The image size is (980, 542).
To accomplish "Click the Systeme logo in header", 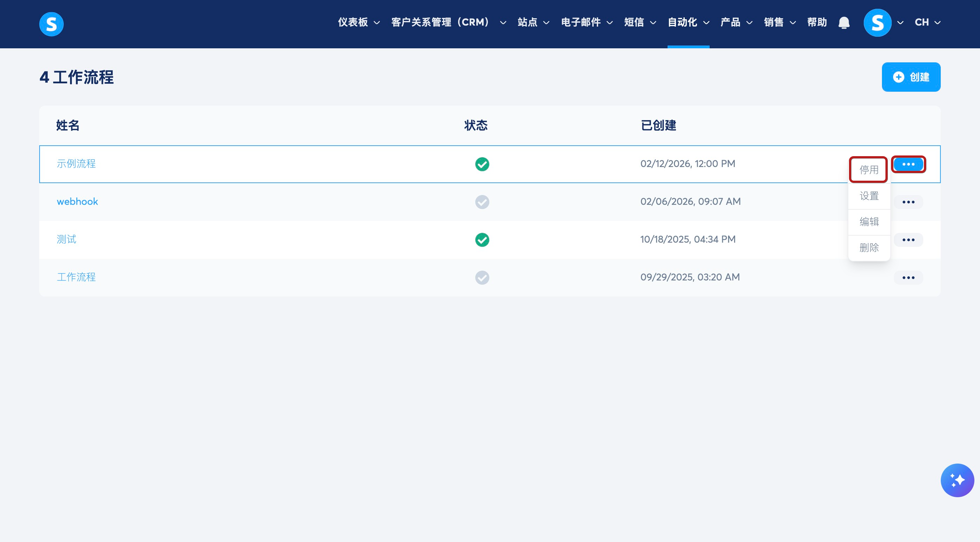I will pyautogui.click(x=51, y=24).
